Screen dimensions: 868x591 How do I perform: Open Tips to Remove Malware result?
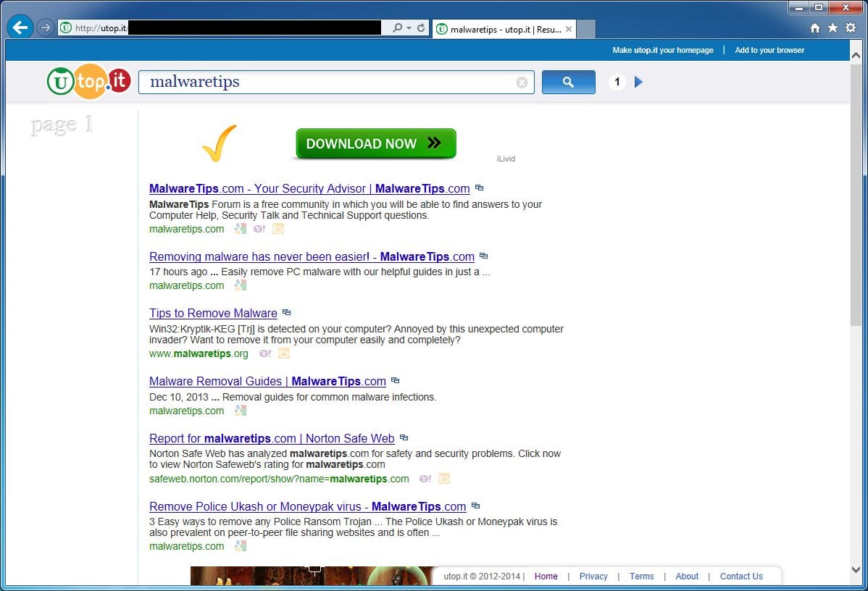(x=213, y=313)
